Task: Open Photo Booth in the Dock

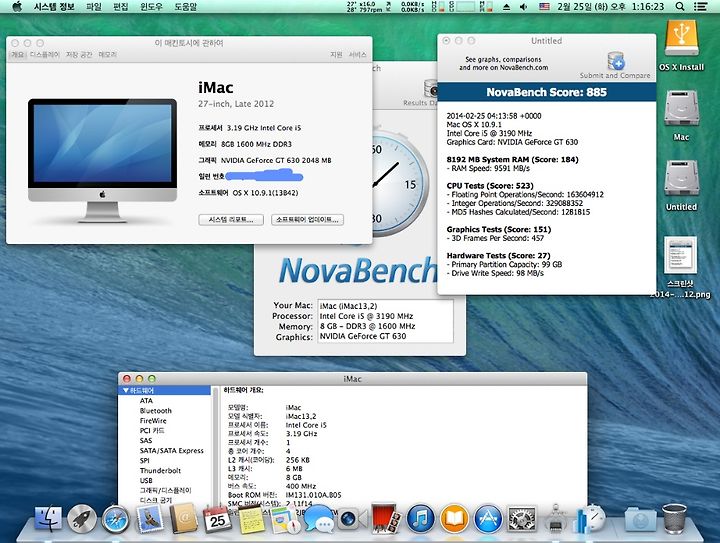Action: point(386,519)
